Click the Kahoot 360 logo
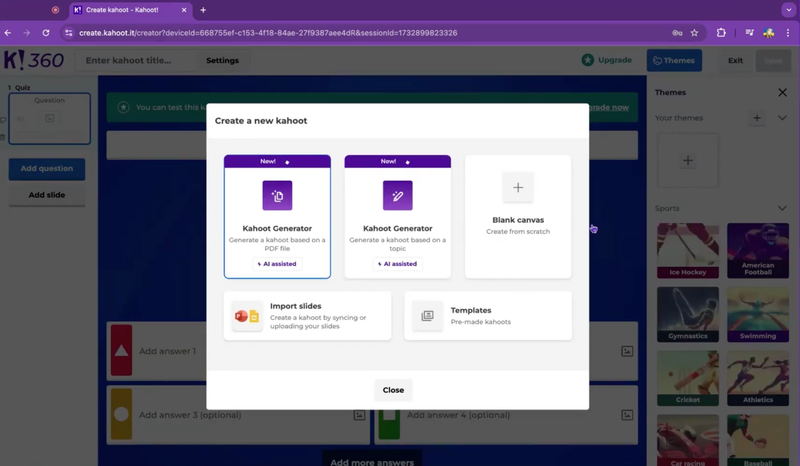Screen dimensions: 800x466 point(33,60)
